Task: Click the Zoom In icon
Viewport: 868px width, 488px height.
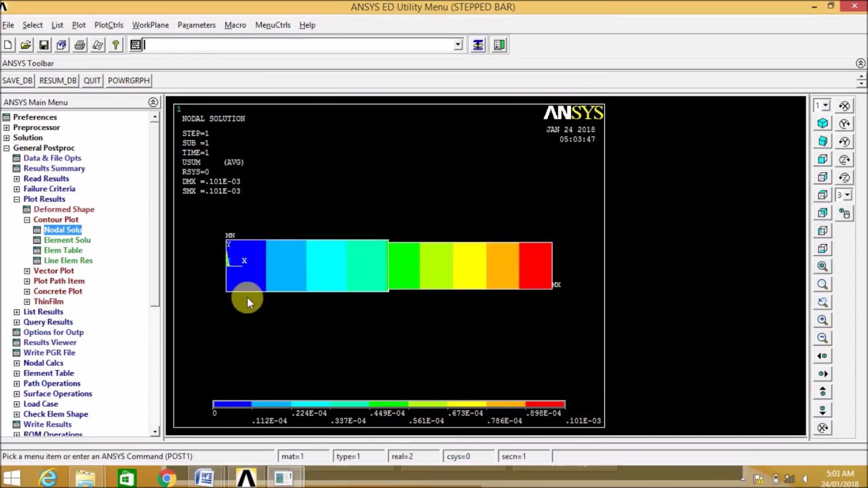Action: [823, 320]
